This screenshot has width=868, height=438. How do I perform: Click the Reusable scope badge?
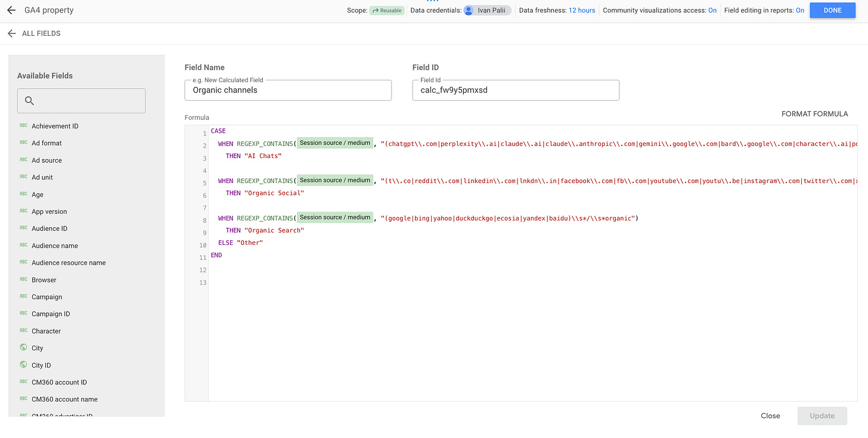tap(387, 10)
